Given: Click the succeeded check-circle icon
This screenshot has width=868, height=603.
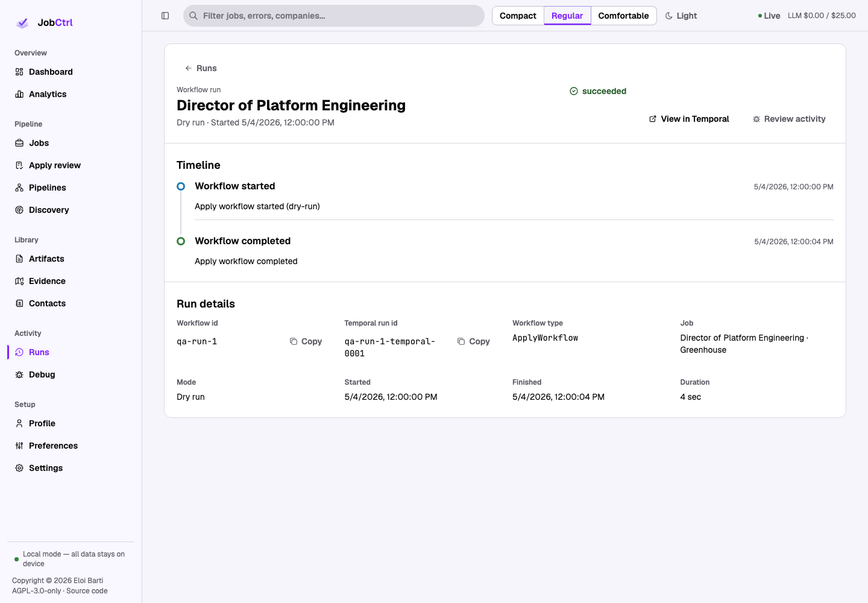Looking at the screenshot, I should click(x=574, y=91).
